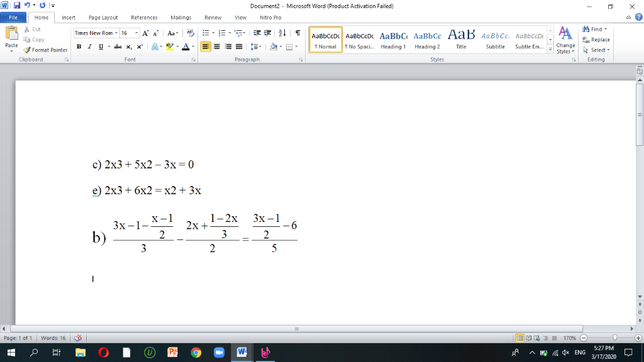The height and width of the screenshot is (362, 644).
Task: Increase paragraph indent
Action: pyautogui.click(x=267, y=33)
